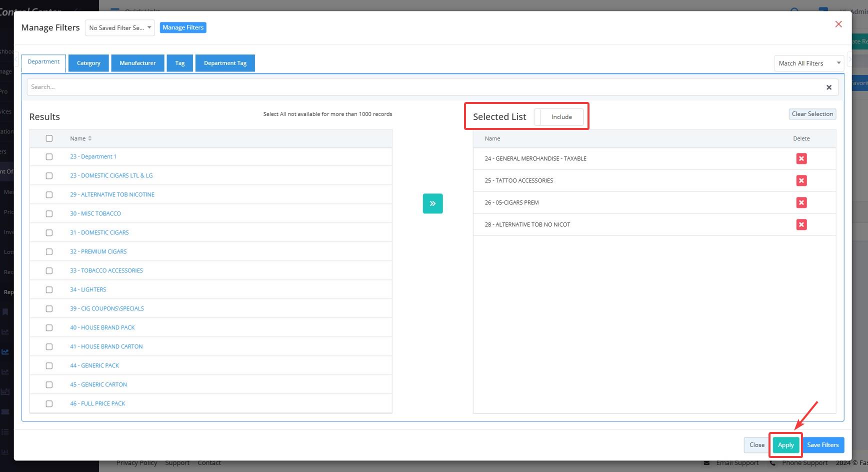Open 46 - FULL PRICE PACK link
Screen dimensions: 868x472
pyautogui.click(x=97, y=403)
